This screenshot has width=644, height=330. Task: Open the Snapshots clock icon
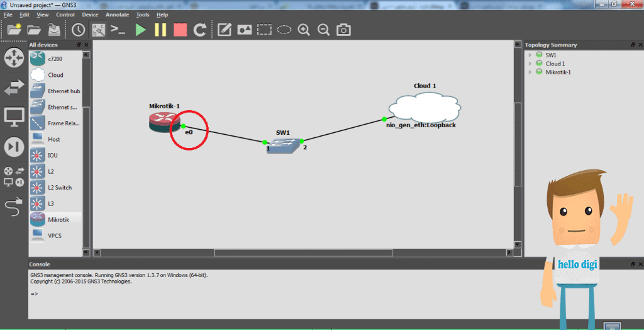78,30
